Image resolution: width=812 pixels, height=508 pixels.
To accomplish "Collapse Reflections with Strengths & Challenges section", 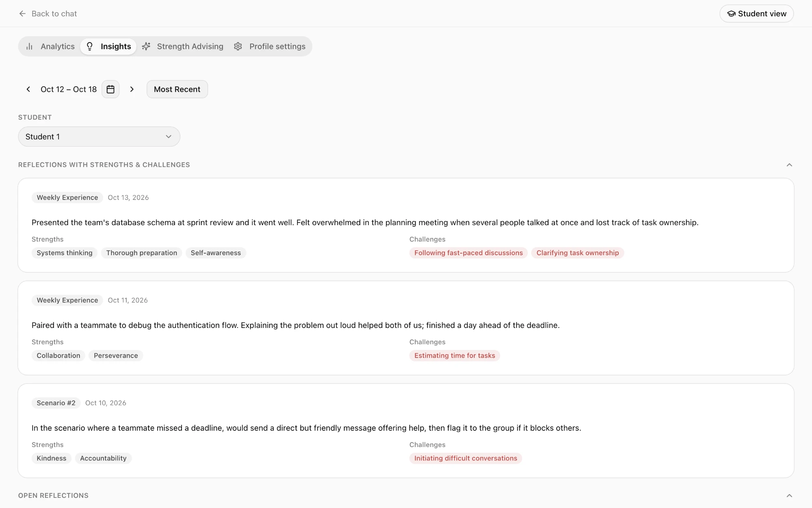I will pos(789,165).
